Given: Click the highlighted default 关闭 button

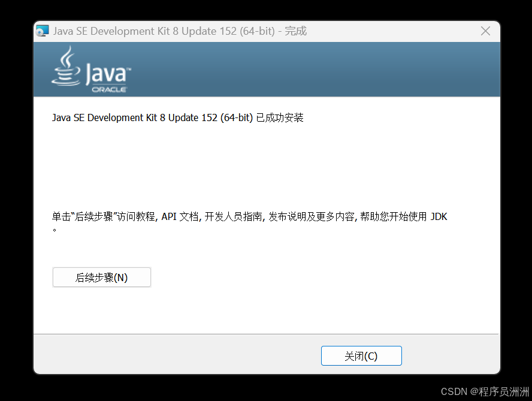Looking at the screenshot, I should coord(361,355).
